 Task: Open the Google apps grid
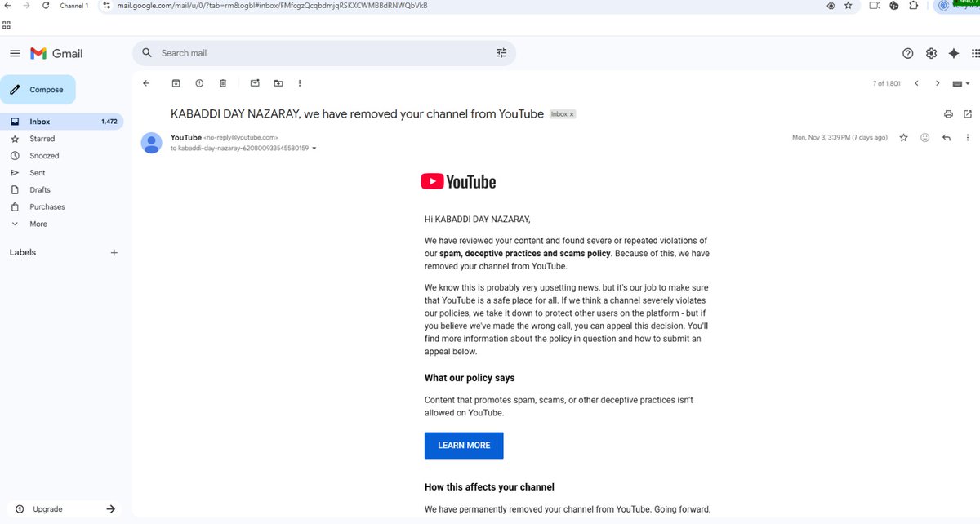coord(975,53)
